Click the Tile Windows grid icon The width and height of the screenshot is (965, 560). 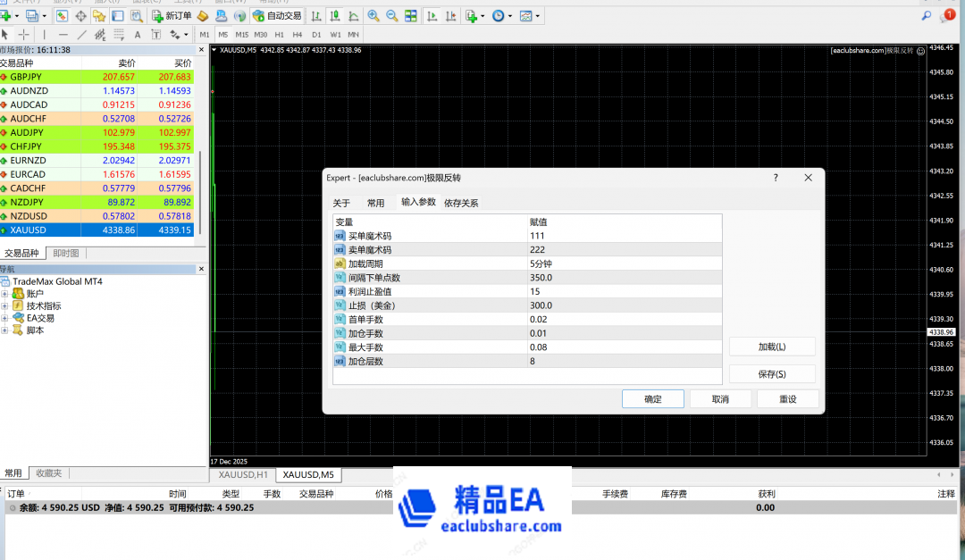[x=410, y=16]
